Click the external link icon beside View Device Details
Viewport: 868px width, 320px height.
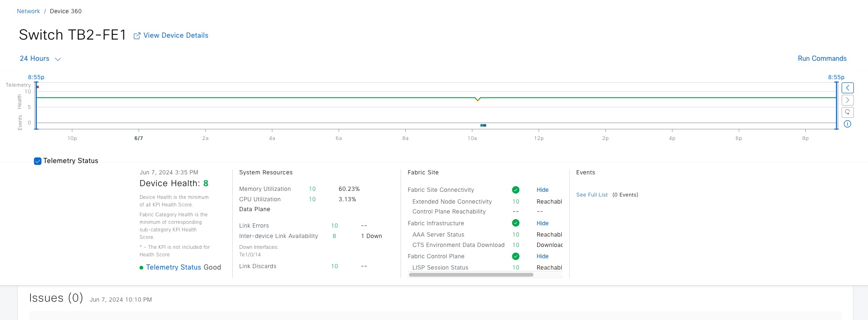137,36
